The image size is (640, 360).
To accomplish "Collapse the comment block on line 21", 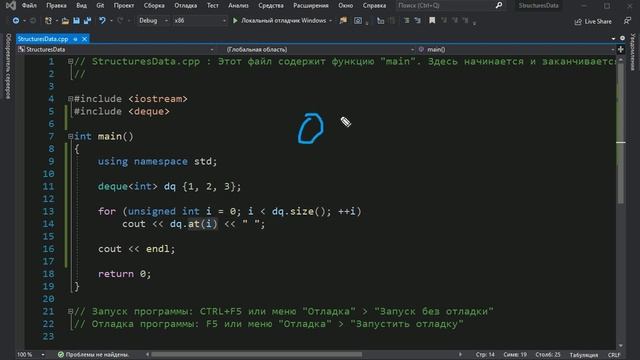I will (x=70, y=311).
